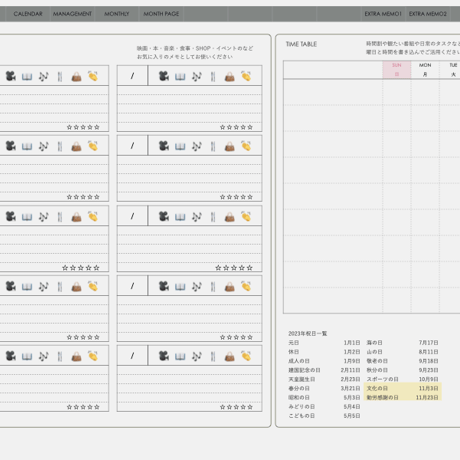This screenshot has width=460, height=460.
Task: Click the 成人の日 holiday entry
Action: click(299, 361)
